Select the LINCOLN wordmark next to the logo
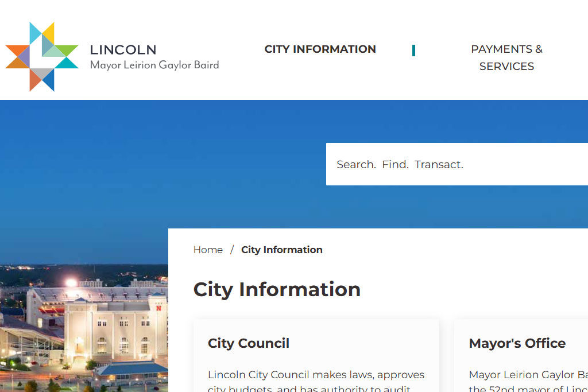 point(123,50)
